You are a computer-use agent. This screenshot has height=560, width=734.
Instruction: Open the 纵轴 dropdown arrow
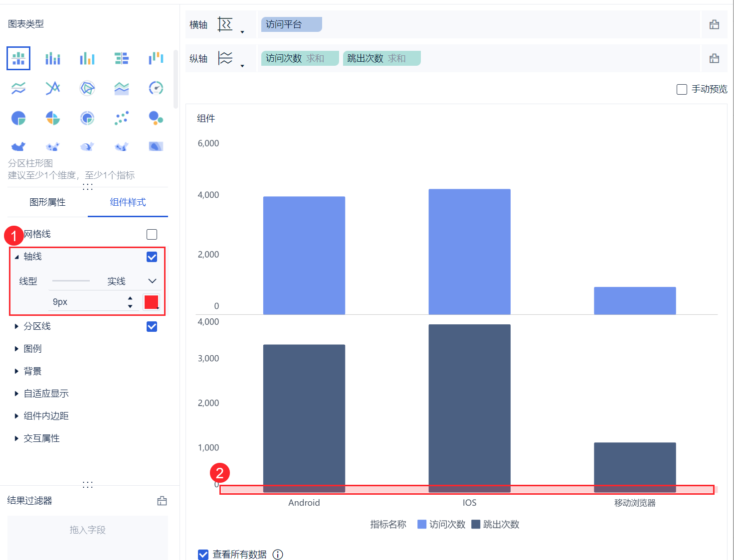[x=242, y=66]
